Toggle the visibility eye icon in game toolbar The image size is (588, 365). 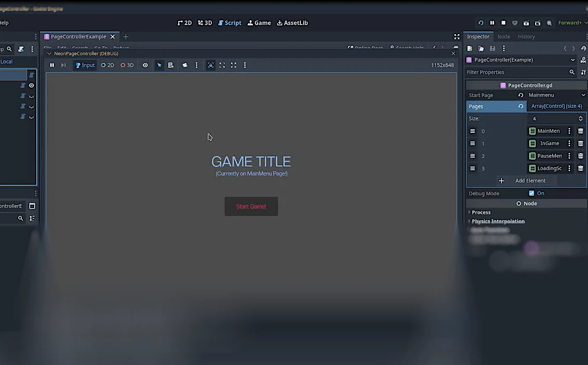coord(145,65)
